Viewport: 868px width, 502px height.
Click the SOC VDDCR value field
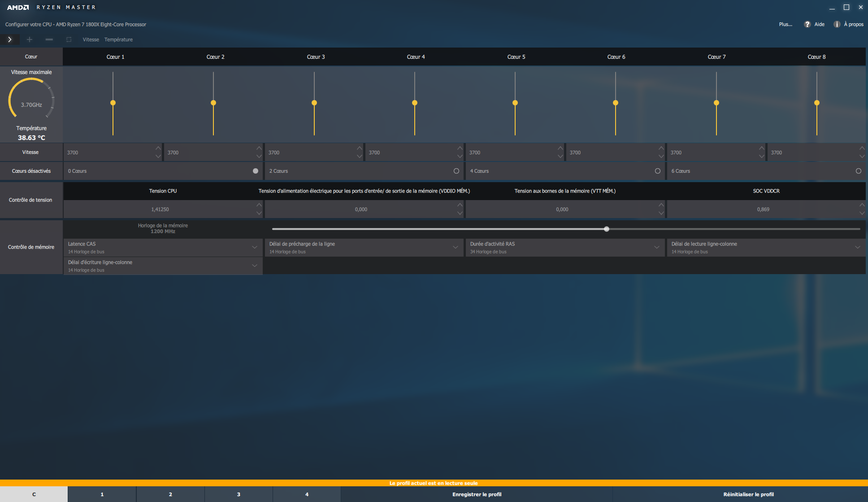pyautogui.click(x=763, y=210)
